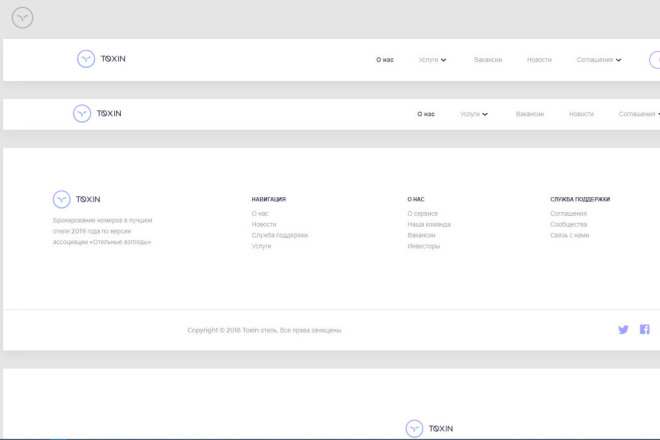Image resolution: width=660 pixels, height=440 pixels.
Task: Select Вакансии in the first header menu
Action: pyautogui.click(x=488, y=60)
